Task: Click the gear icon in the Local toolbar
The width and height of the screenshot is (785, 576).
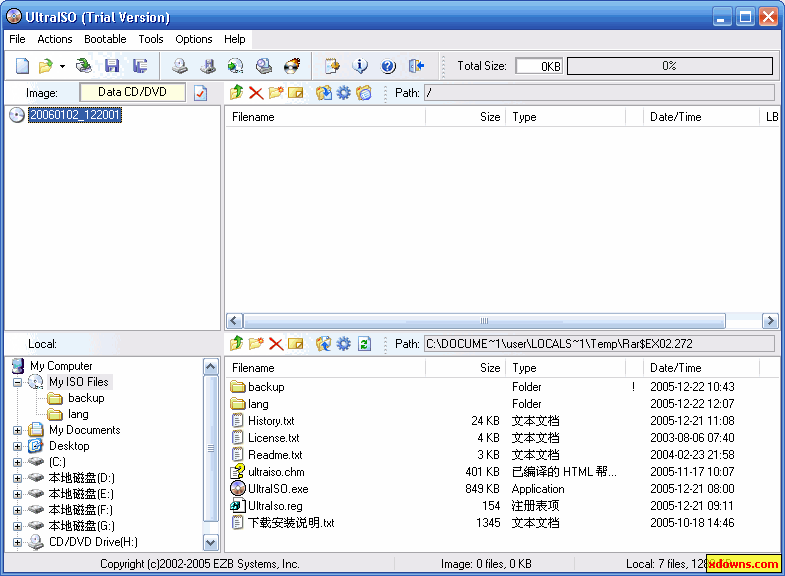Action: [x=343, y=344]
